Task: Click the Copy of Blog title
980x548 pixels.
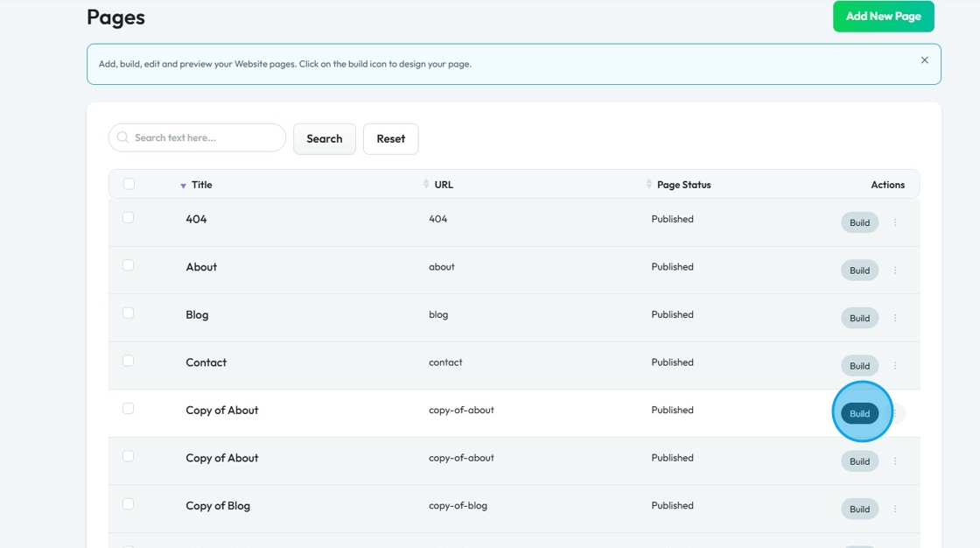Action: [x=218, y=505]
